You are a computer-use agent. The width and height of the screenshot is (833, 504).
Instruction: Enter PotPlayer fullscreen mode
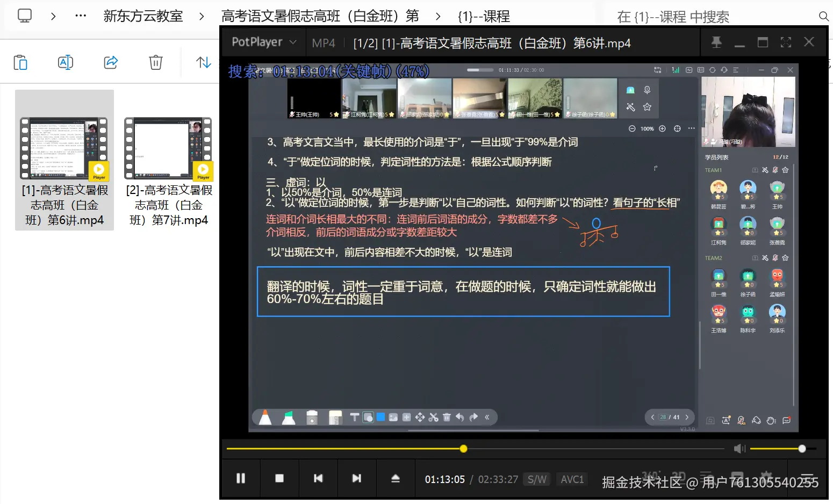786,42
